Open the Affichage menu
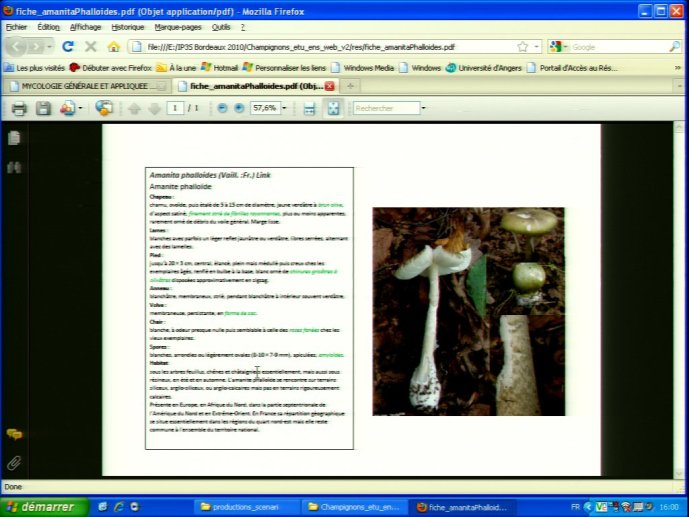The width and height of the screenshot is (689, 517). (x=86, y=27)
